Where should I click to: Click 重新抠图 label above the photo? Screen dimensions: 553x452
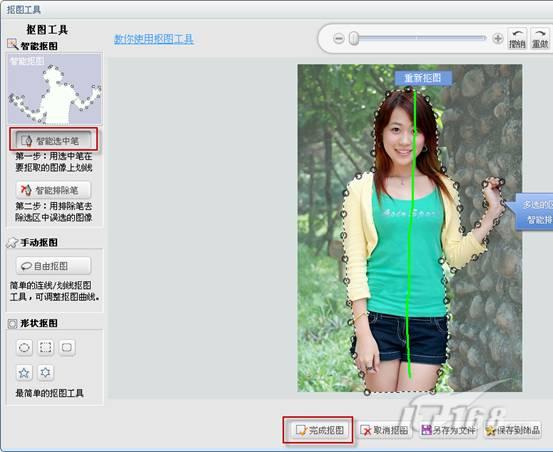point(423,78)
